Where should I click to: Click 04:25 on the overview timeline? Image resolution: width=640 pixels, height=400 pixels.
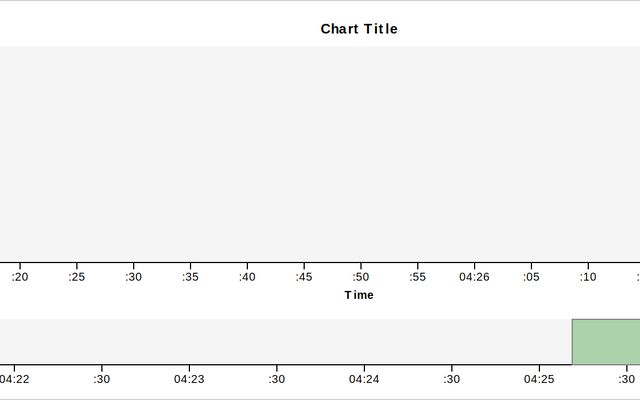tap(539, 379)
